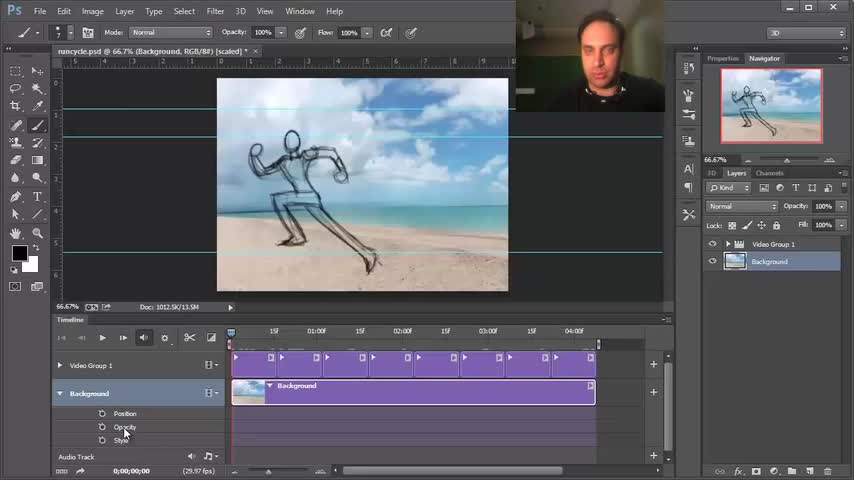Go to first frame of timeline
854x480 pixels.
click(x=62, y=338)
